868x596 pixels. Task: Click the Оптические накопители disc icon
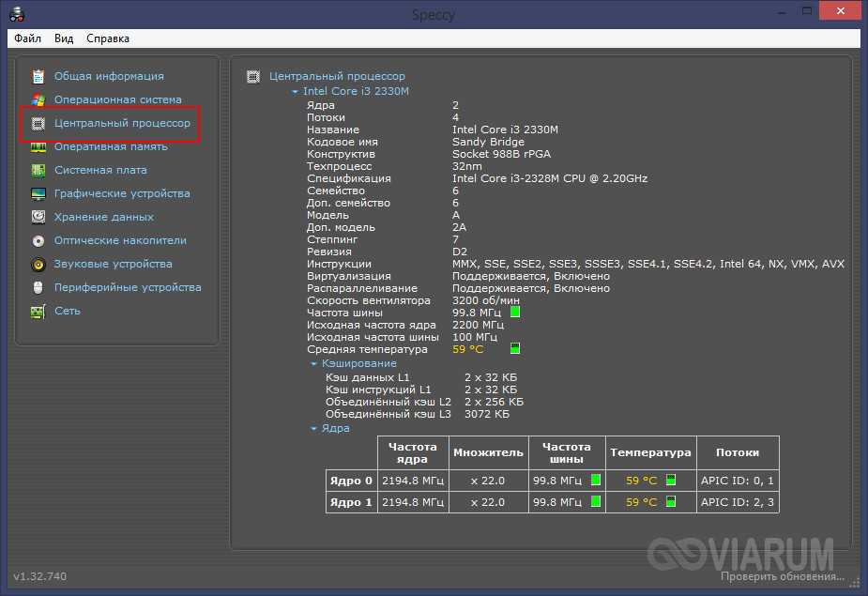click(x=38, y=240)
